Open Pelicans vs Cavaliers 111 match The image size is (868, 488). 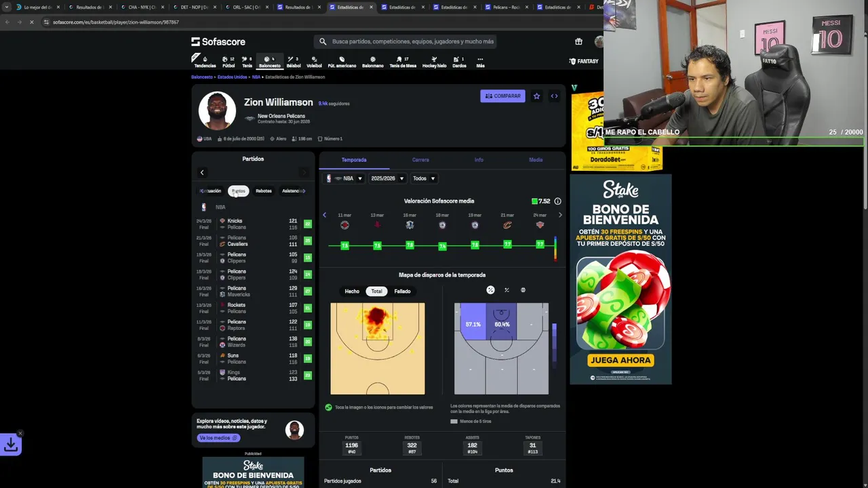point(253,241)
